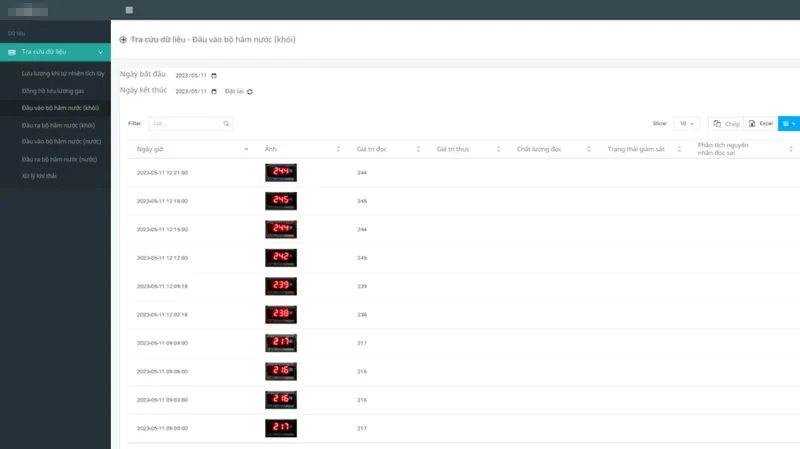Select Đồng hồ lưu lượng gas menu item

(53, 91)
